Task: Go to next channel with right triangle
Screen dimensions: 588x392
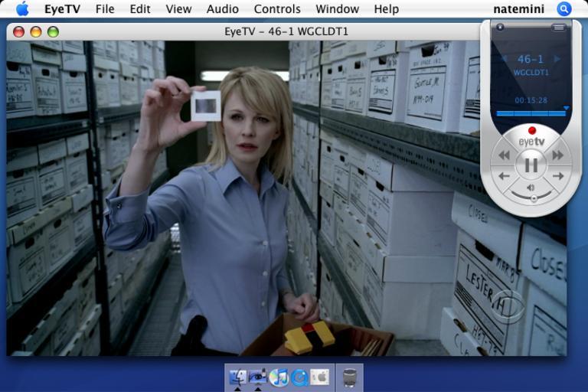Action: [557, 59]
